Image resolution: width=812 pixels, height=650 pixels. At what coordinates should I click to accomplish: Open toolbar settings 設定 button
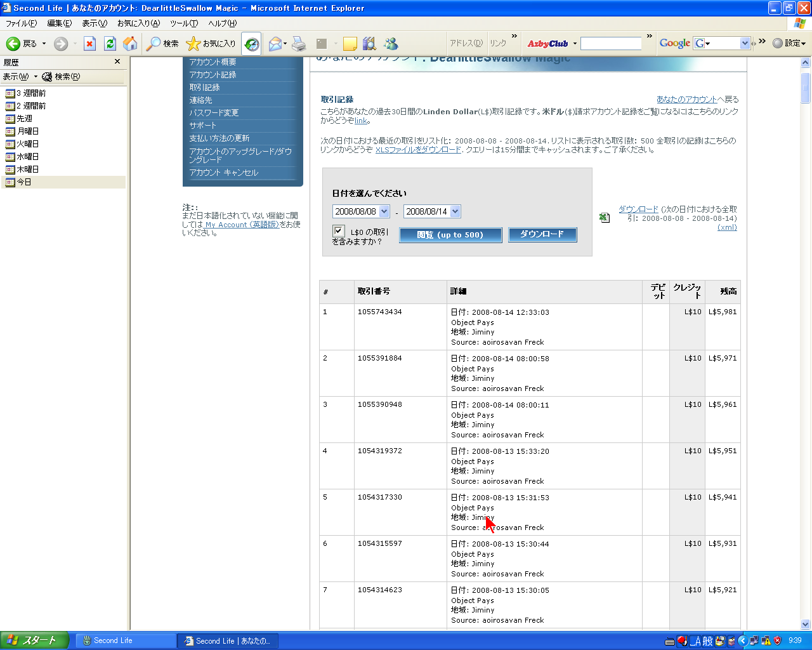[x=789, y=43]
